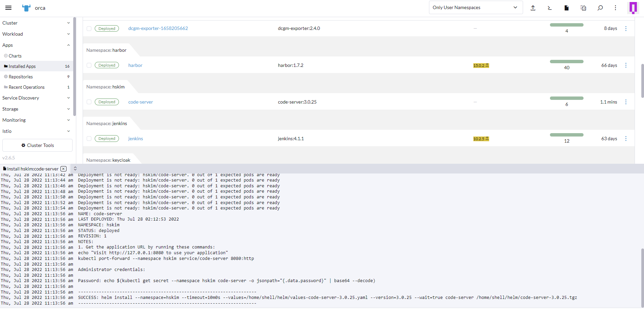Click jenkins upgrade badge 10.2.5
Viewport: 644px width, 309px height.
[x=481, y=139]
